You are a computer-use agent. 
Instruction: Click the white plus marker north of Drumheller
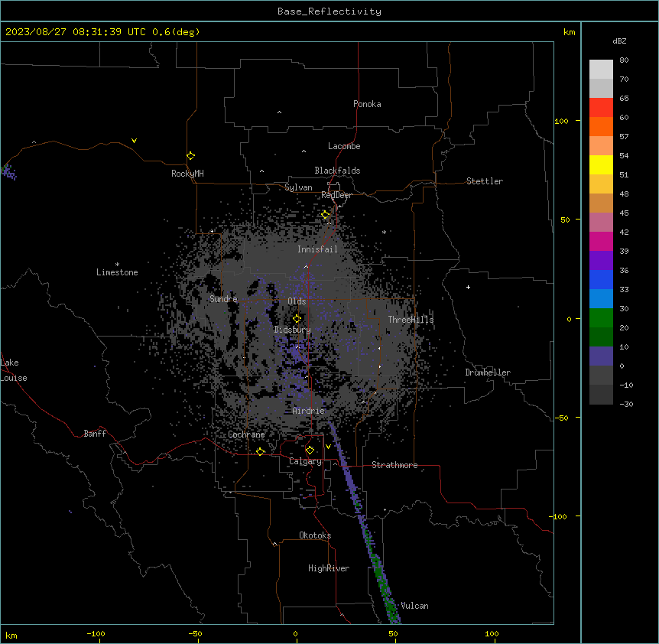468,287
